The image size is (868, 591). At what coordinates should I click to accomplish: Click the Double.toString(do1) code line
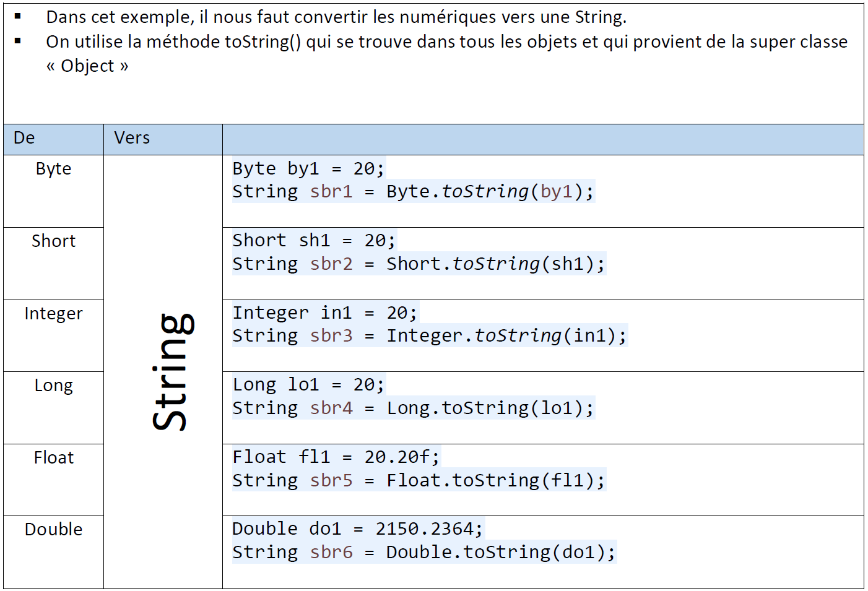424,553
